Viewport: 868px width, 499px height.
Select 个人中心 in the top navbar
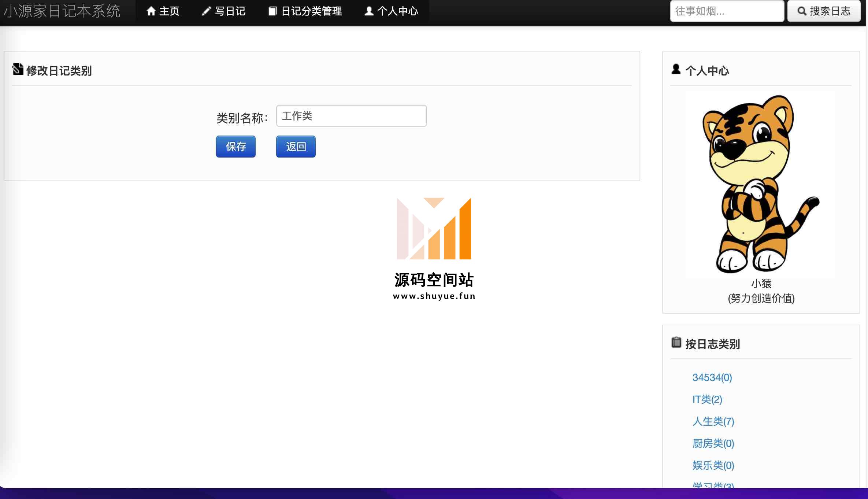(391, 11)
